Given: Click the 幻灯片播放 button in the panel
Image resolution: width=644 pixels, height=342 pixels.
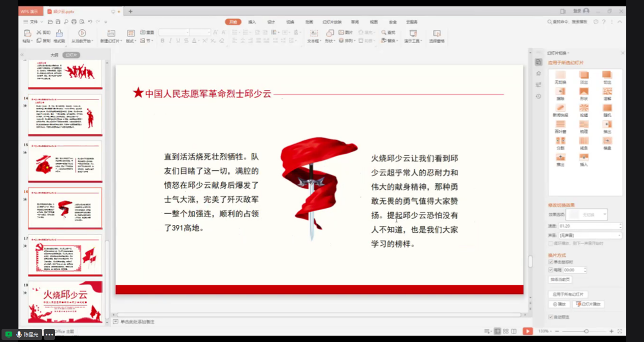Looking at the screenshot, I should pos(588,304).
